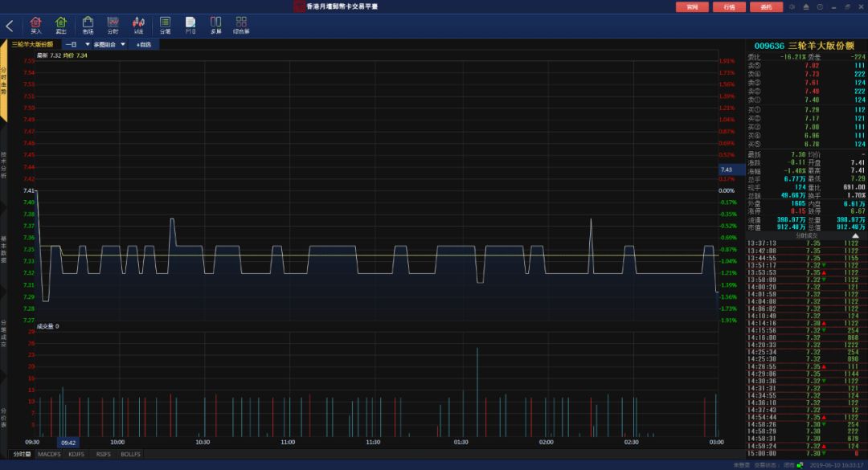Click the 14:31:31 trade row
This screenshot has height=470, width=868.
tap(806, 388)
